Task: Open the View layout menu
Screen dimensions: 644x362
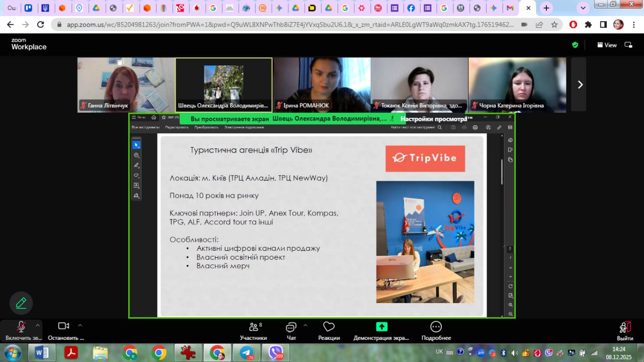Action: coord(607,45)
